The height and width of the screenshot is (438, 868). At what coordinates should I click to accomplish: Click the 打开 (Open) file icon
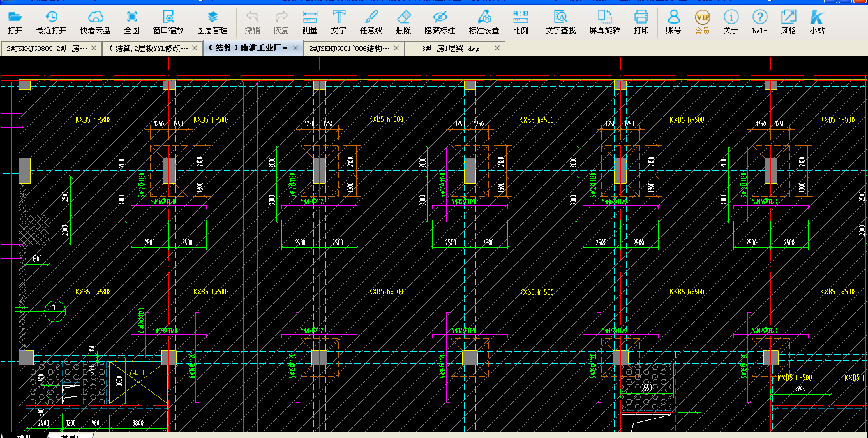pyautogui.click(x=15, y=17)
